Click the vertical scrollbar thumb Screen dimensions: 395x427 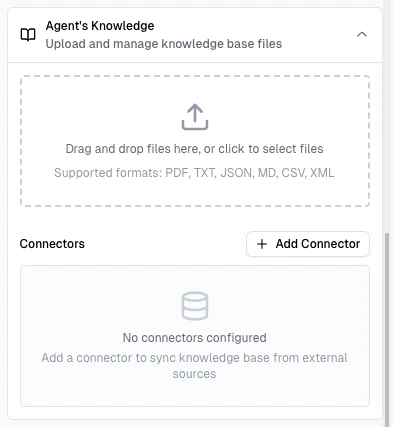point(387,330)
